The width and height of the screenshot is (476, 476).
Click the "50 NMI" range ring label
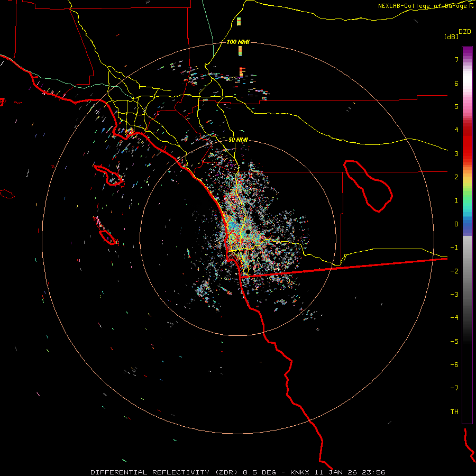pyautogui.click(x=238, y=140)
